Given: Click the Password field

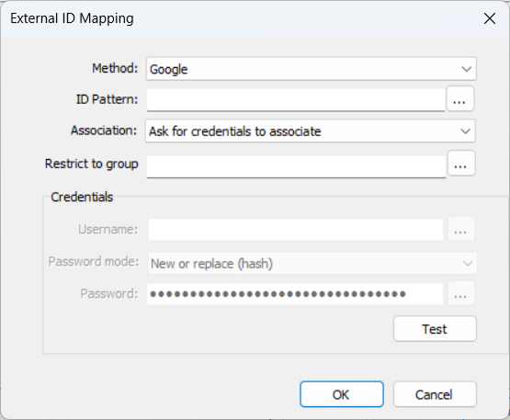Looking at the screenshot, I should pos(295,294).
